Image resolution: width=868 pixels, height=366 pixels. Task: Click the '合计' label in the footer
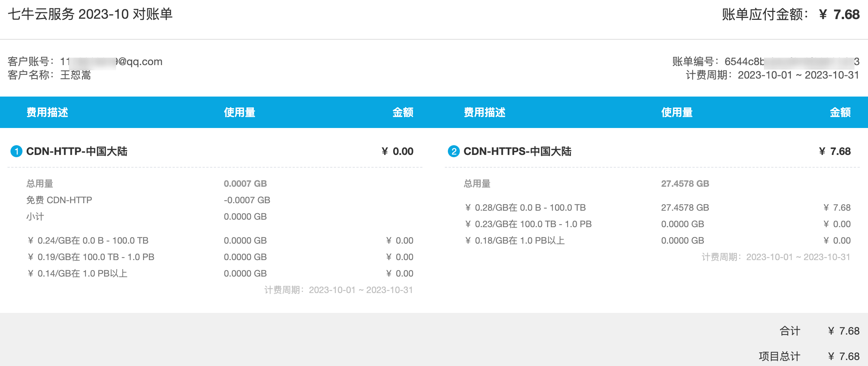click(x=790, y=331)
